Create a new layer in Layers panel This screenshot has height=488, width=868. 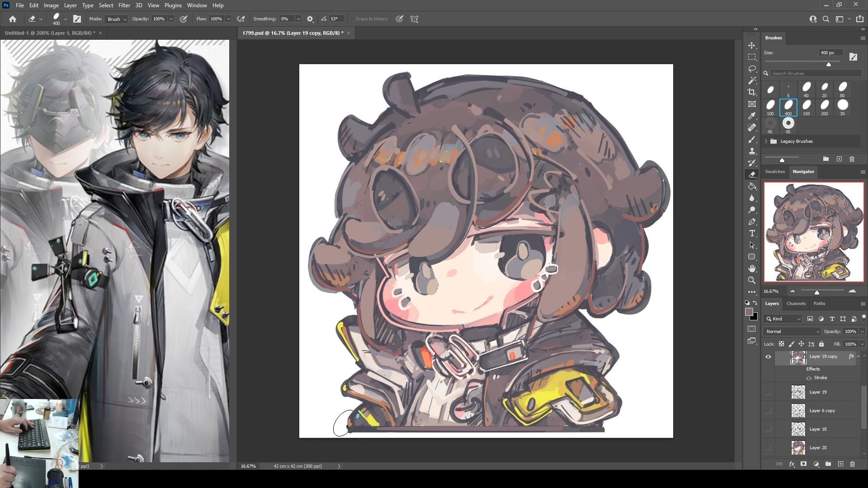click(x=840, y=464)
